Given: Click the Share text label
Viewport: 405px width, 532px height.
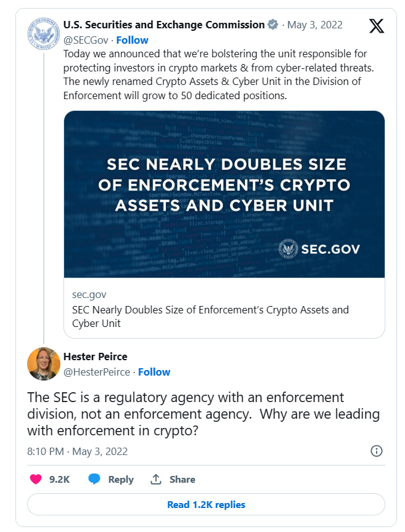Looking at the screenshot, I should coord(182,480).
